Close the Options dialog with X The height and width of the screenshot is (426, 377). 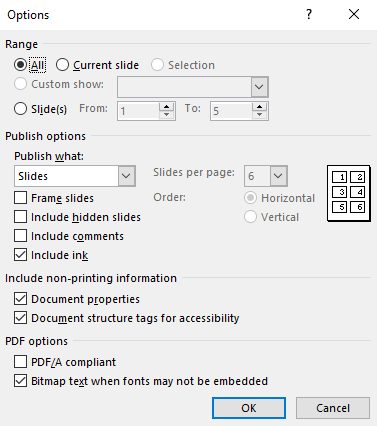(354, 14)
